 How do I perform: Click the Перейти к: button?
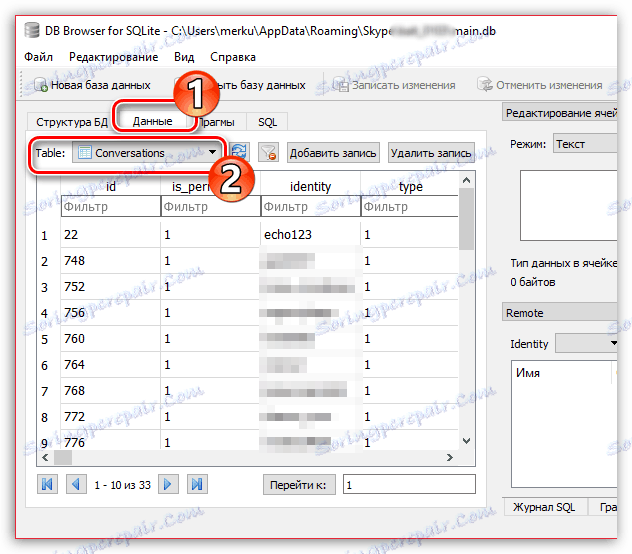click(299, 484)
